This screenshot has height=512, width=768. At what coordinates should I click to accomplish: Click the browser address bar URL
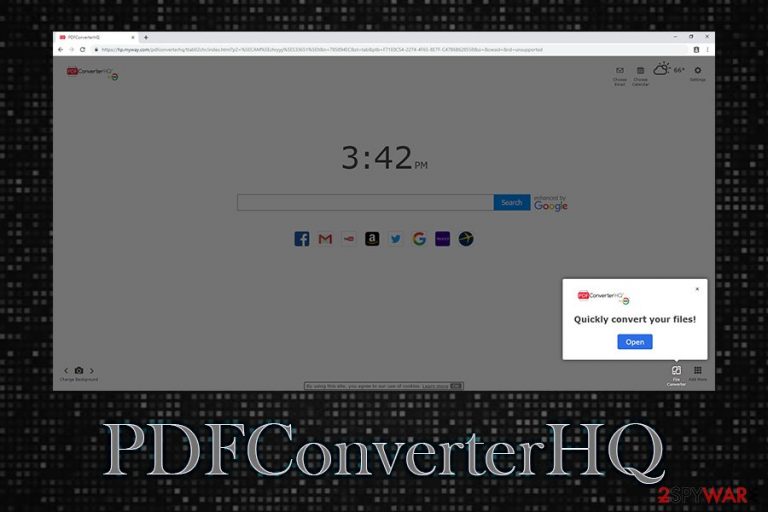pyautogui.click(x=322, y=49)
